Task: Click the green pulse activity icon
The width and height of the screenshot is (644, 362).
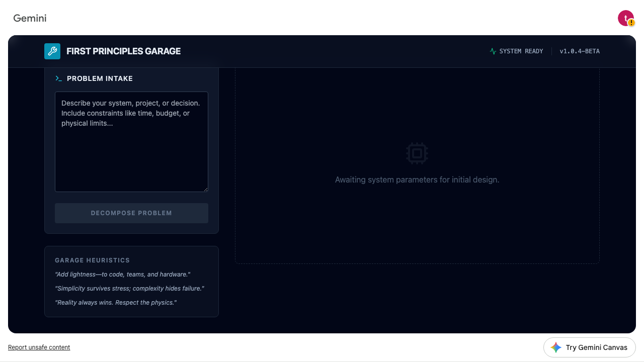Action: 493,51
